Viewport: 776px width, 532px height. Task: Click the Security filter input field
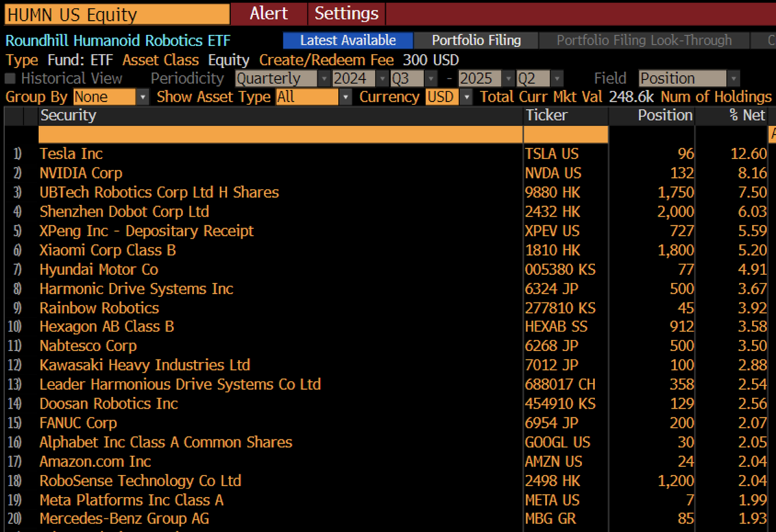click(281, 134)
